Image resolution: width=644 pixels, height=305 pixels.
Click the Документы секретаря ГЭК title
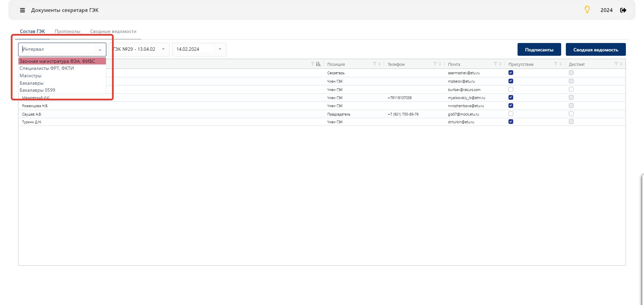tap(65, 10)
